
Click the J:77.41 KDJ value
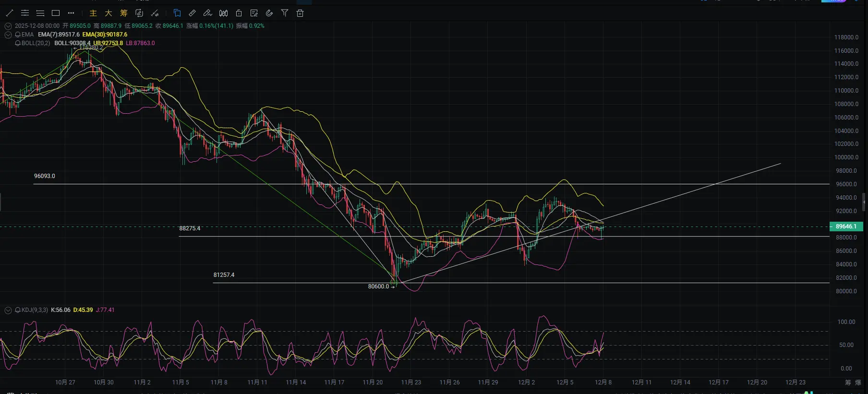coord(105,310)
